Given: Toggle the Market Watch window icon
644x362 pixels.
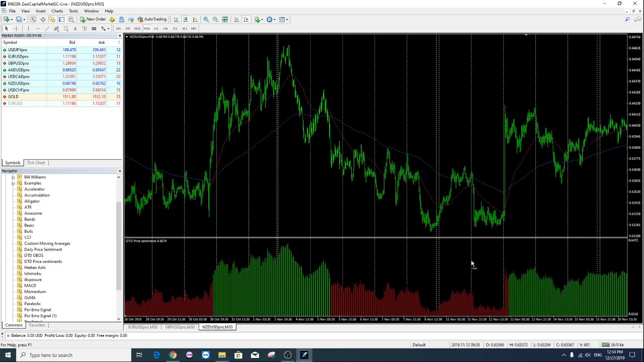Looking at the screenshot, I should coord(33,19).
